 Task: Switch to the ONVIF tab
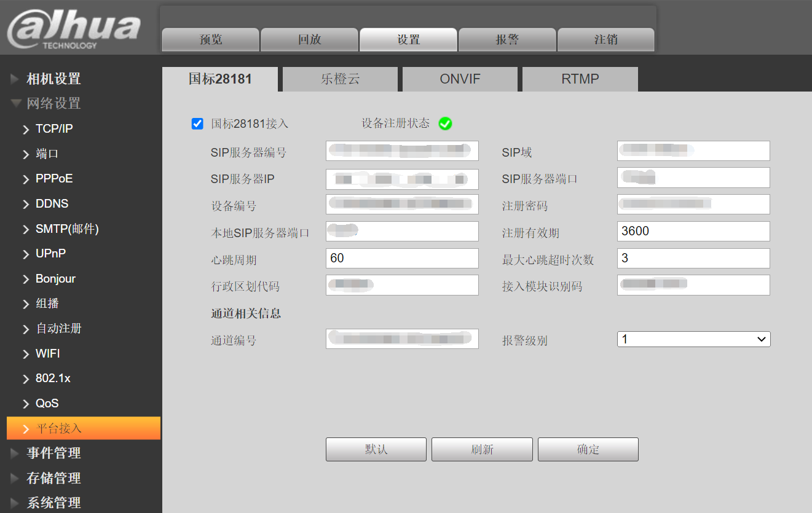tap(460, 79)
